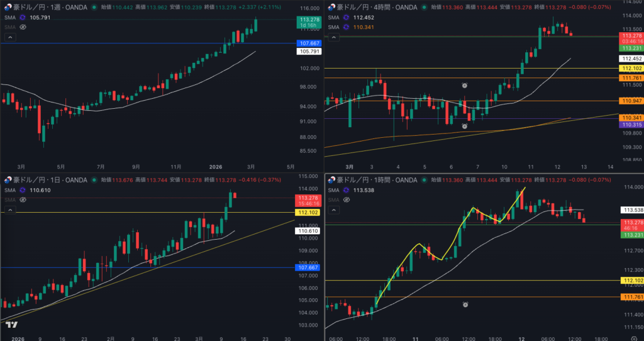Click the 4-hour chart's market status dot
Screen dimensions: 644x341
tap(424, 7)
